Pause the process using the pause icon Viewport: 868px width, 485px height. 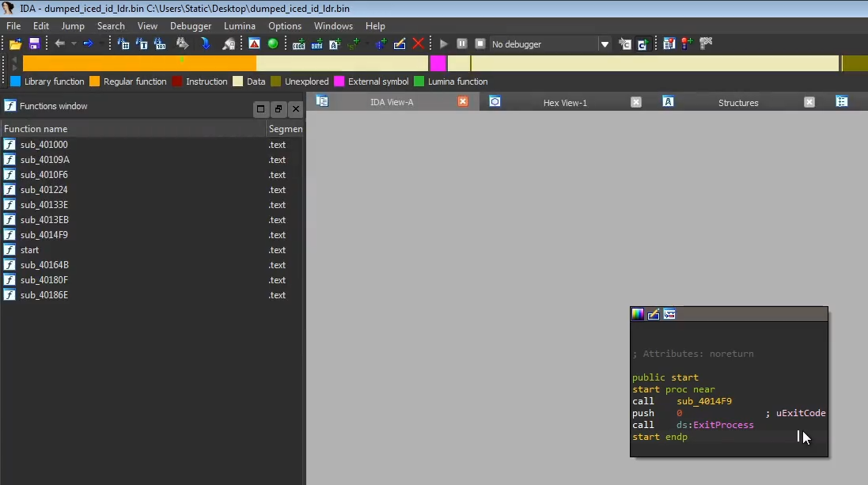pos(461,44)
